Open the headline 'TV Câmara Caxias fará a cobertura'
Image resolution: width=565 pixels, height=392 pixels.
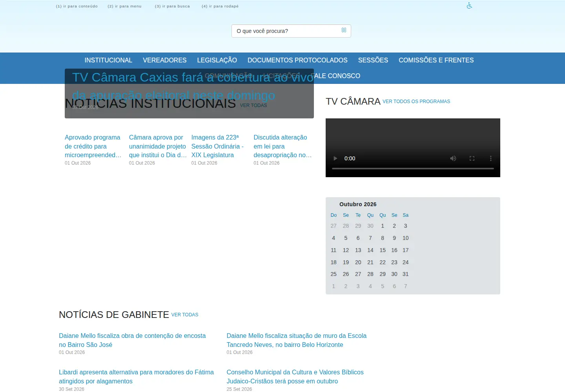(x=193, y=86)
